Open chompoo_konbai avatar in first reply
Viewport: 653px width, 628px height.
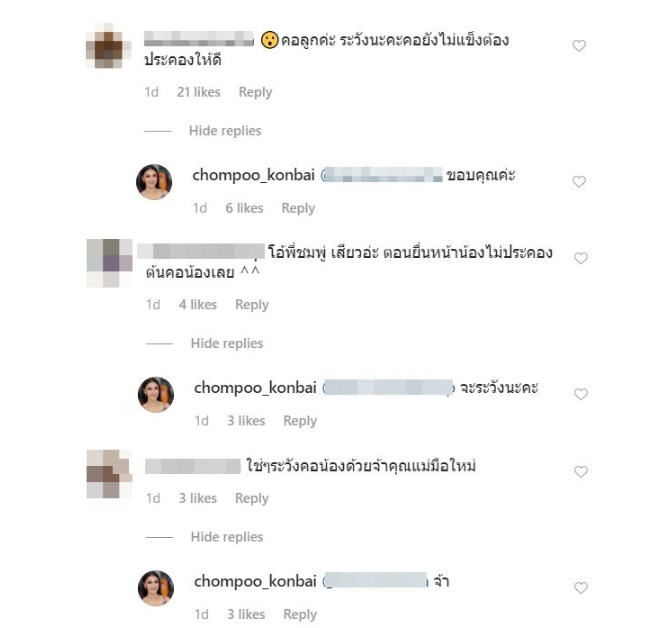(x=154, y=182)
